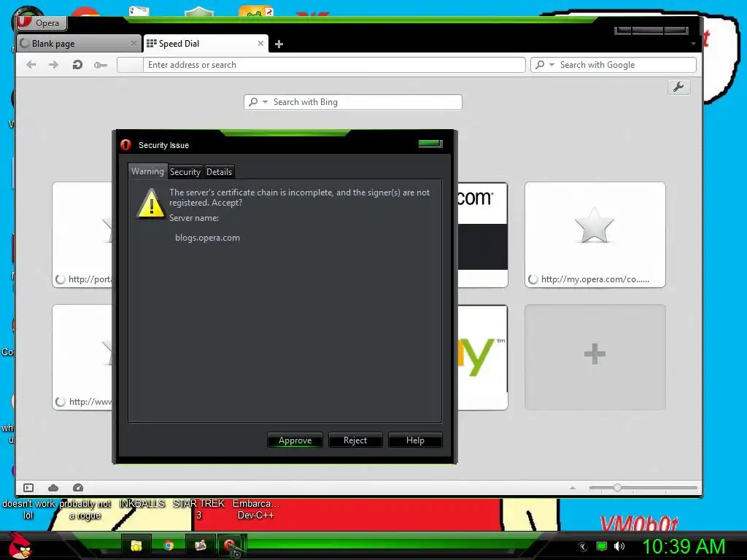Screen dimensions: 747x560
Task: Add a new Speed Dial entry
Action: coord(595,357)
